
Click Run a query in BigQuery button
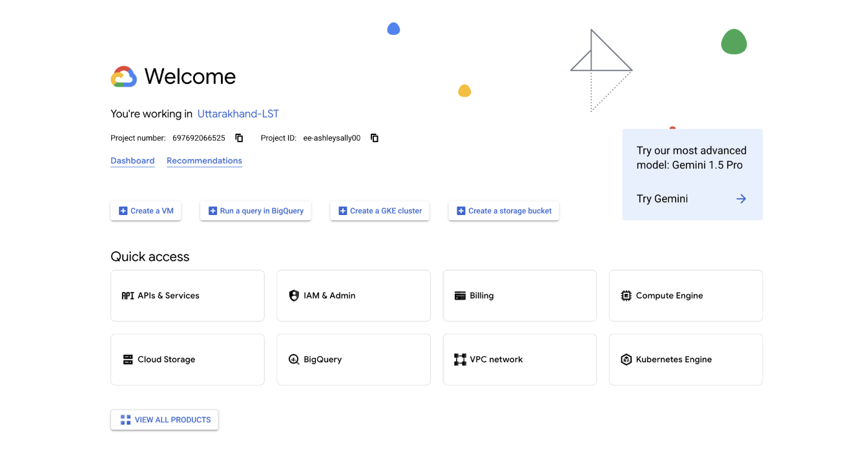pos(256,211)
